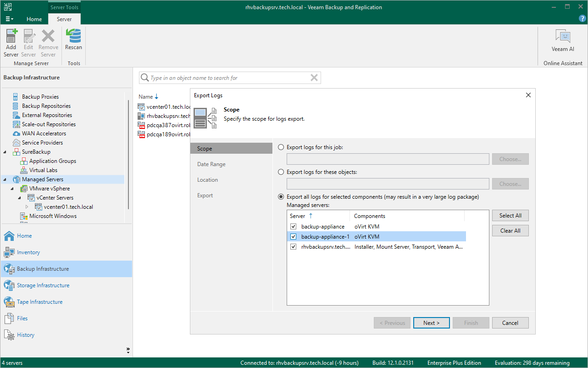Go to the Export wizard step
Screen dimensions: 588x368
click(x=205, y=195)
